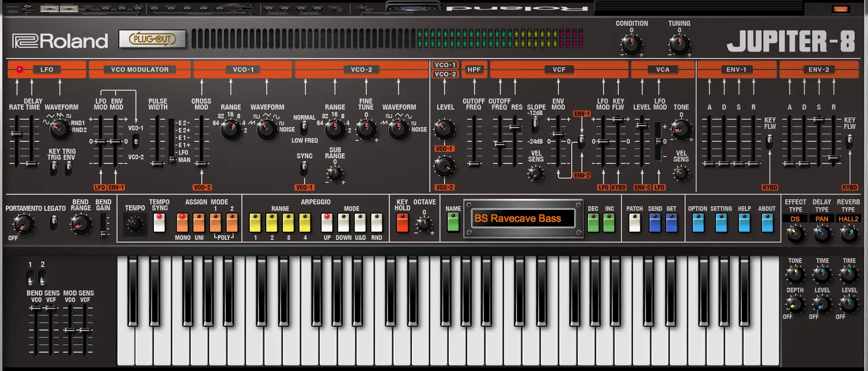The image size is (868, 371).
Task: Click the PLUG-OUT button
Action: (152, 39)
